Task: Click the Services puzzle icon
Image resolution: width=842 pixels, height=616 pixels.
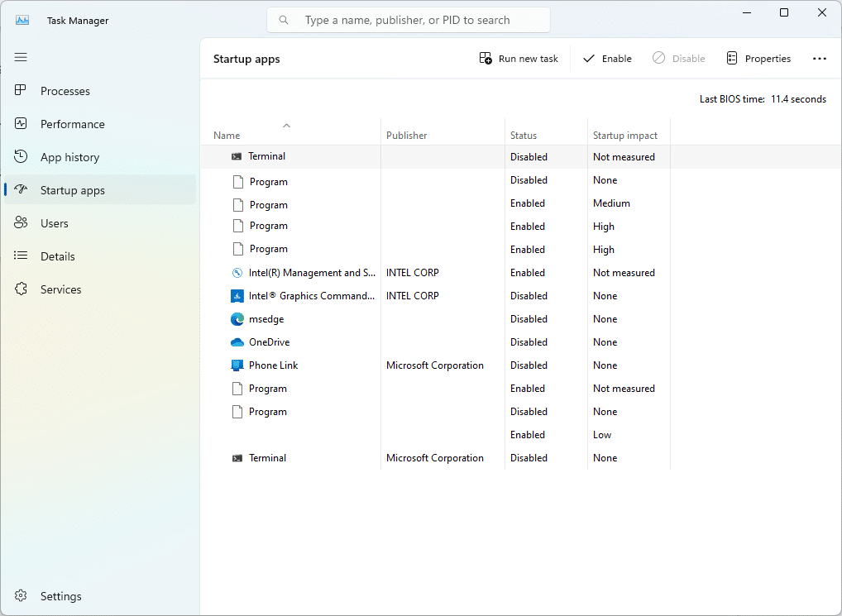Action: coord(21,289)
